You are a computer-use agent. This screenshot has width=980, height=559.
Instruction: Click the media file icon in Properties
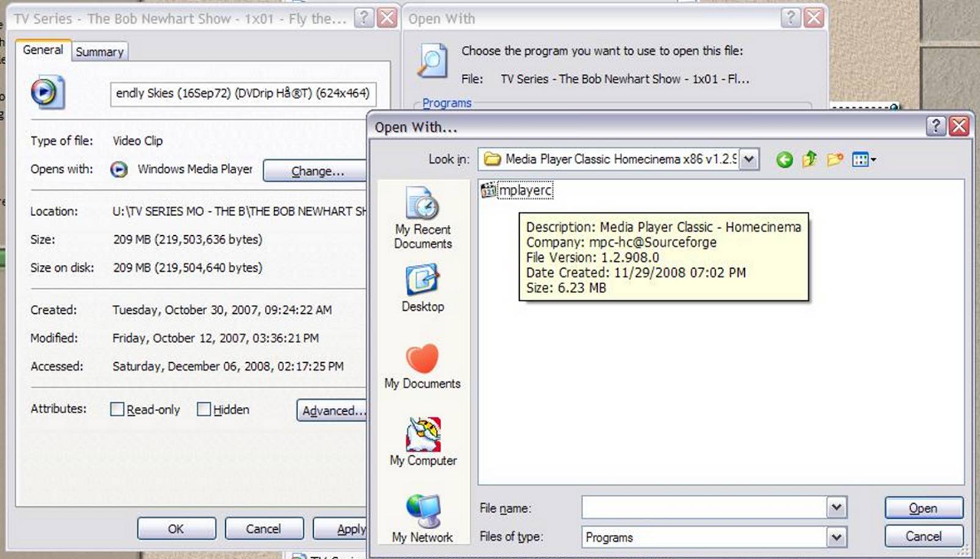(48, 92)
